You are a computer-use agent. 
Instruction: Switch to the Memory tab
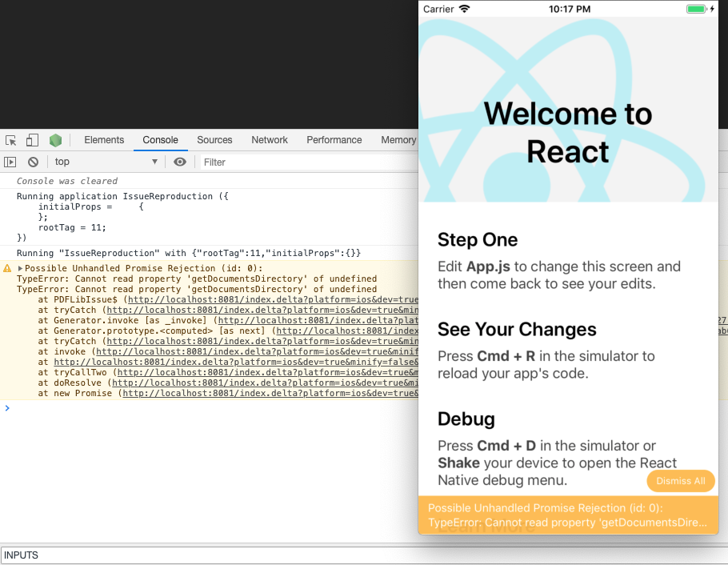tap(398, 140)
